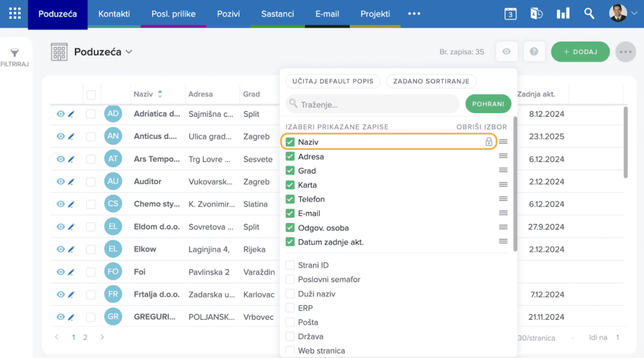Enable the Poslovni semafor column checkbox

coord(290,279)
